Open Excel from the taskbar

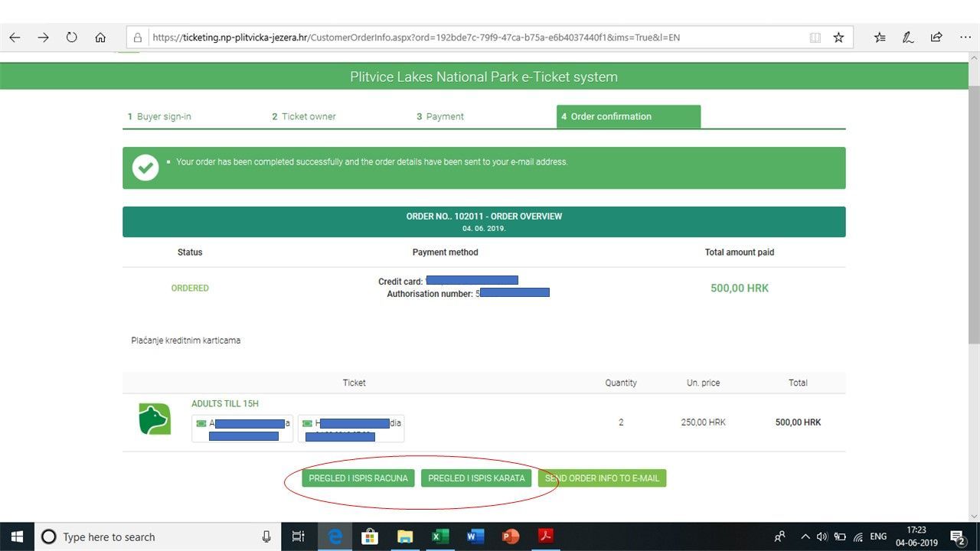click(x=440, y=536)
